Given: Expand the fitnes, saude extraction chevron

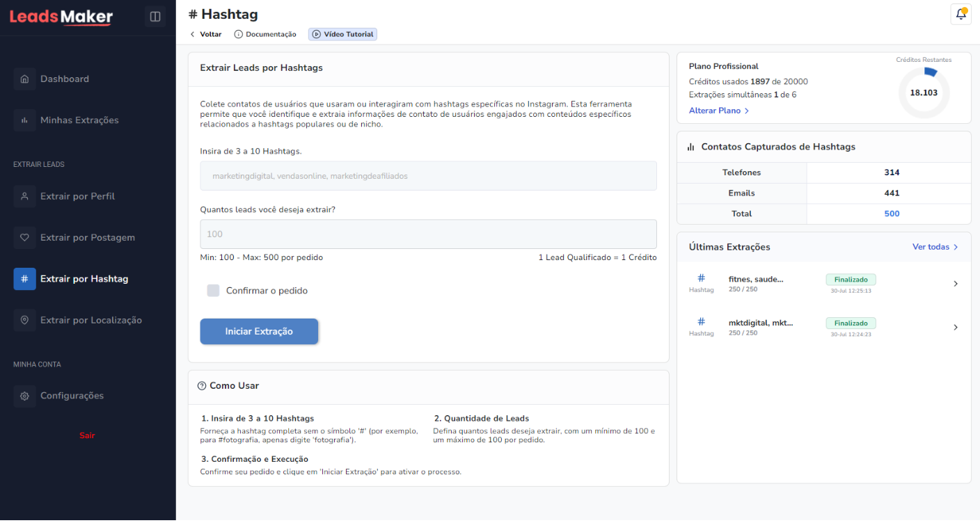Looking at the screenshot, I should (x=956, y=284).
